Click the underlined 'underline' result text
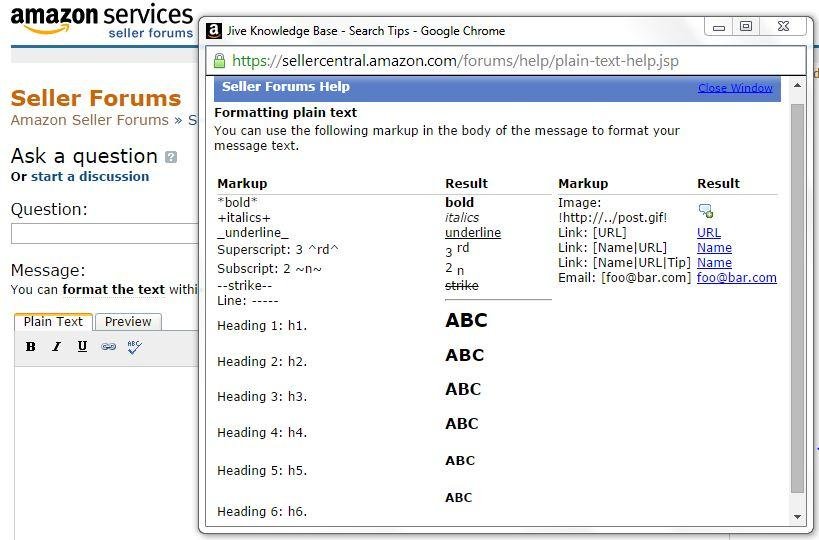 point(473,232)
